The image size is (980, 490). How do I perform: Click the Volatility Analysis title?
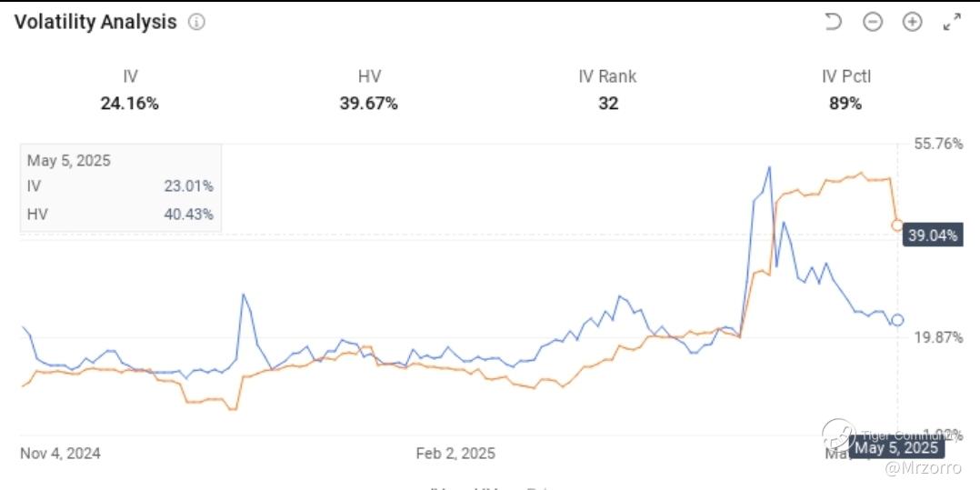95,23
